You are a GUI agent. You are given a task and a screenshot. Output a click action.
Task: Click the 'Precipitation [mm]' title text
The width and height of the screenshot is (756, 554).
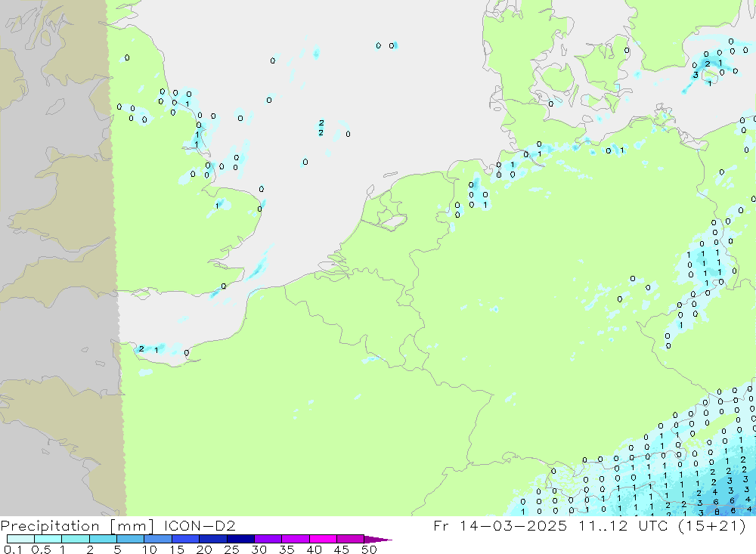tap(76, 526)
